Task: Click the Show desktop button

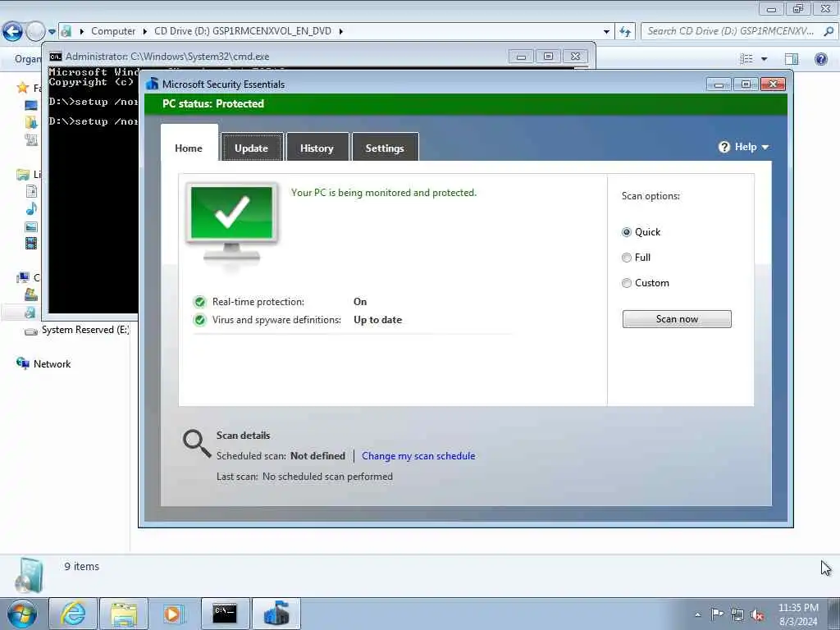Action: point(834,614)
